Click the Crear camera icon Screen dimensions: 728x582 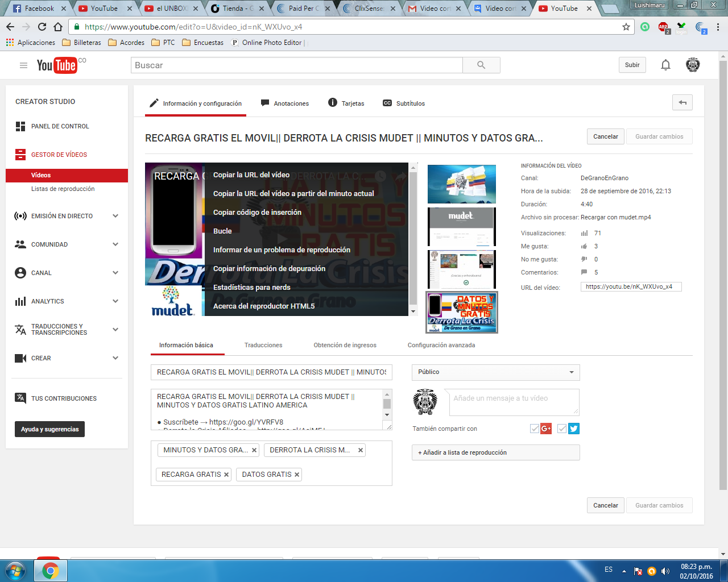click(20, 358)
